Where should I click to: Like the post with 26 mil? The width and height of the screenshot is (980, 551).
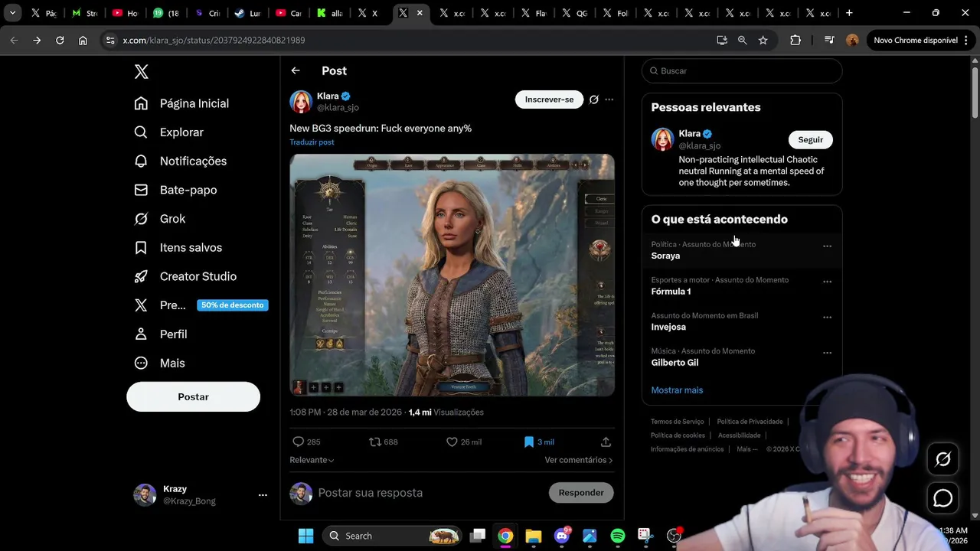452,442
